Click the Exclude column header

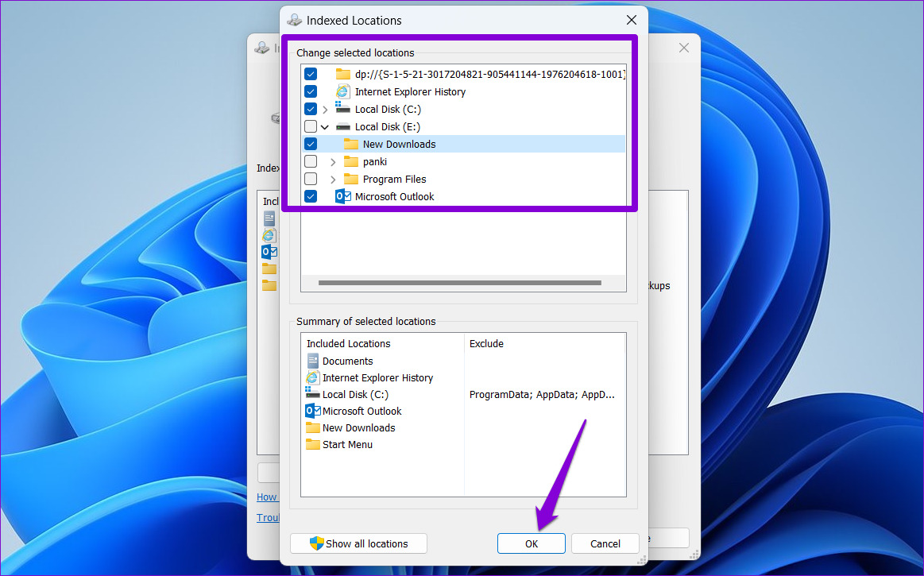click(486, 344)
